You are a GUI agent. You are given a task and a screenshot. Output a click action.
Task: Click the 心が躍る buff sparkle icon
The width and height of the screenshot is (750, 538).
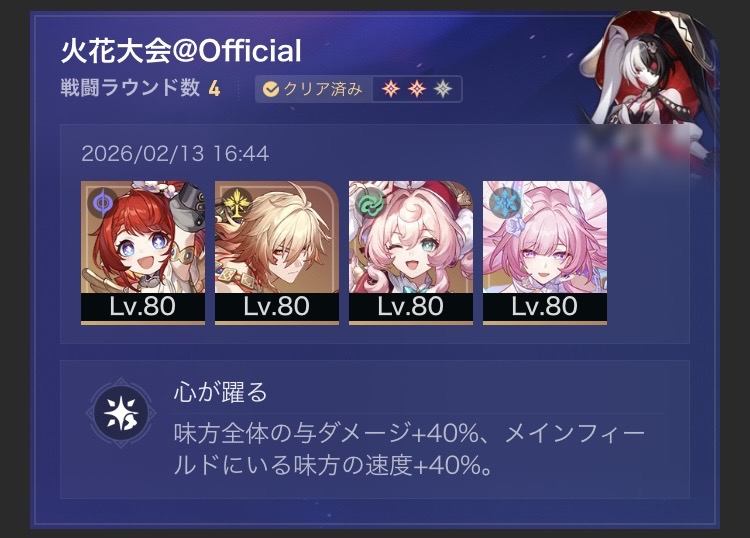coord(121,412)
